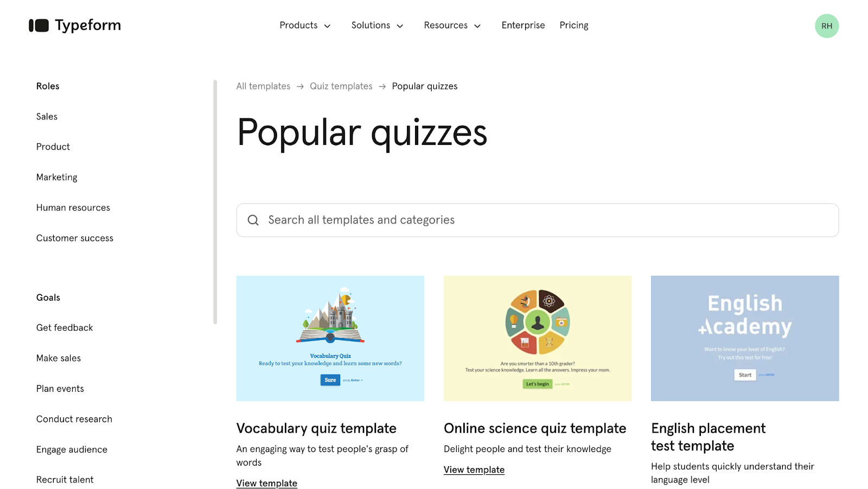Open the Vocabulary quiz thumbnail
868x489 pixels.
[330, 339]
